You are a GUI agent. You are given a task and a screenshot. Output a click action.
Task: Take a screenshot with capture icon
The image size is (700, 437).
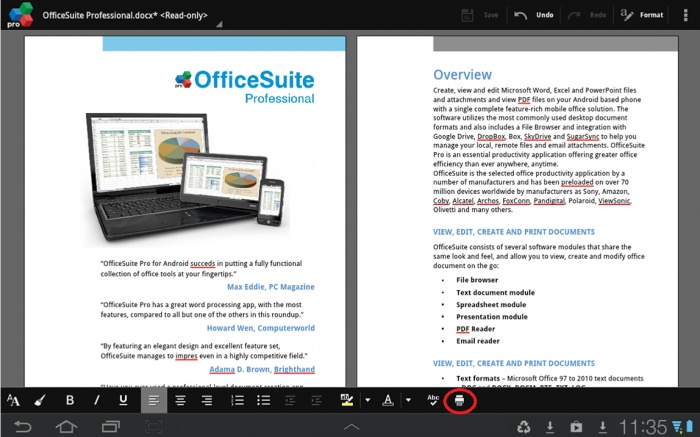[154, 427]
